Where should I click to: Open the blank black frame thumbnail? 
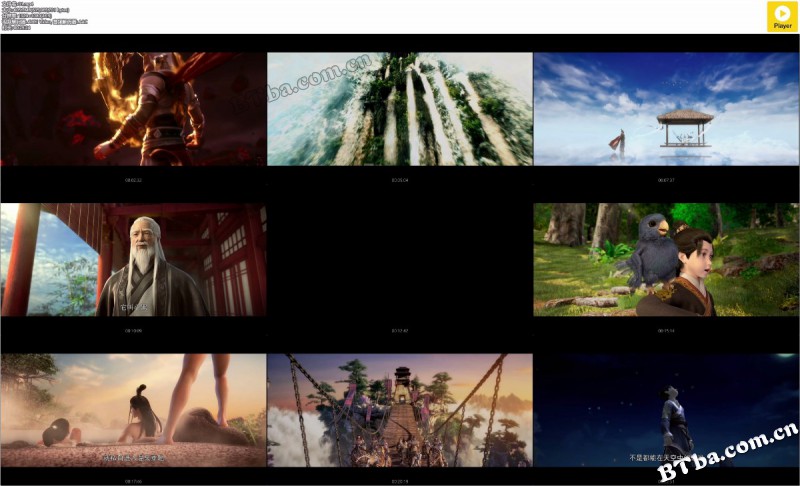[x=400, y=260]
